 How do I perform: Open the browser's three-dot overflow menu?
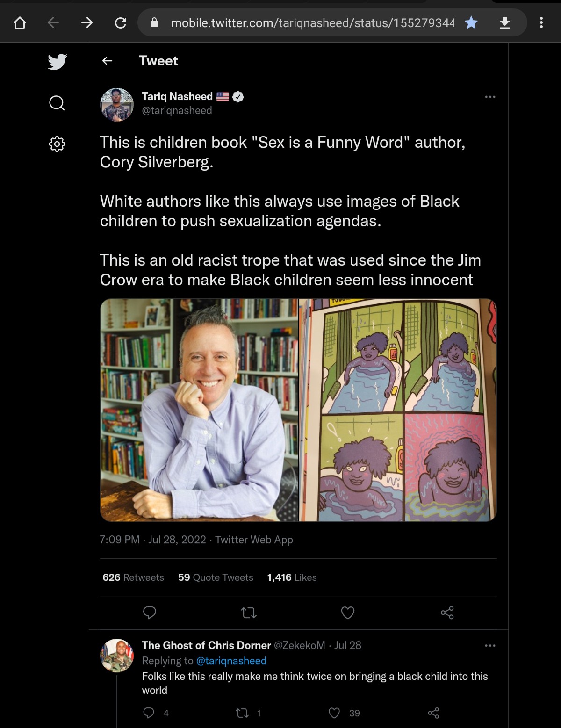541,22
